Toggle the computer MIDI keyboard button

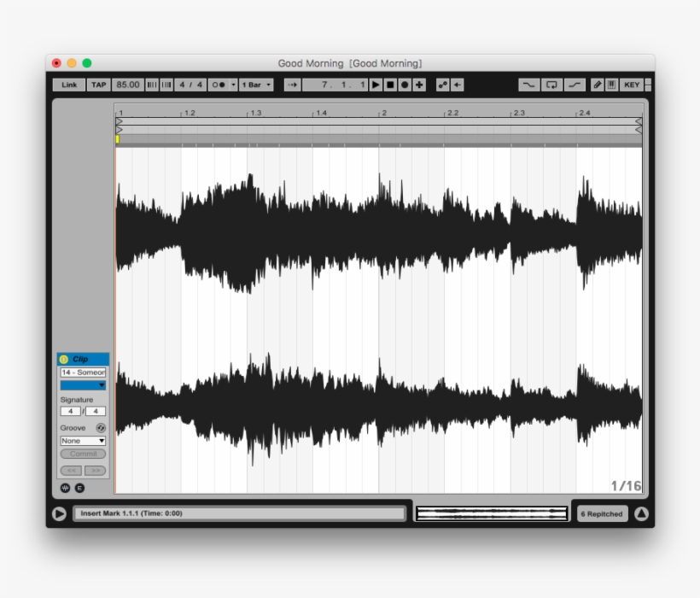[x=611, y=85]
